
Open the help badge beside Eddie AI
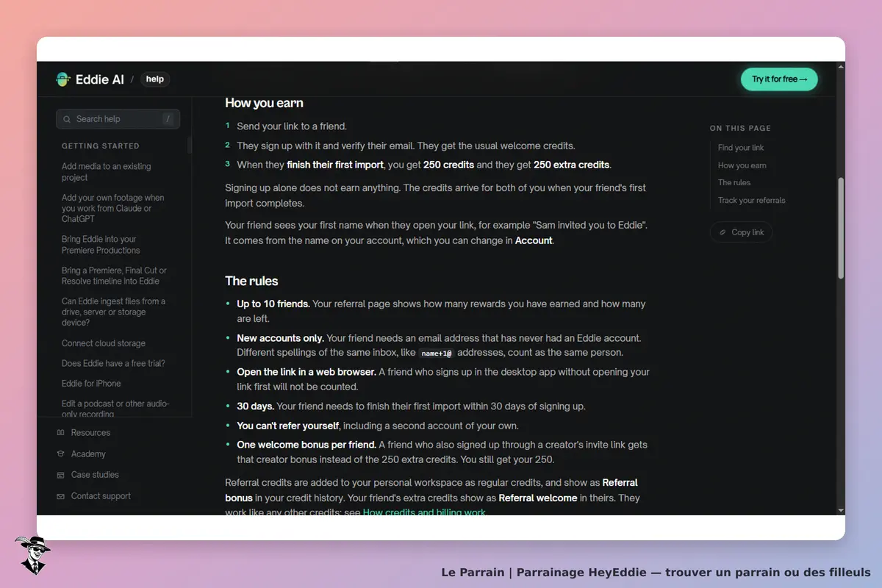point(155,79)
